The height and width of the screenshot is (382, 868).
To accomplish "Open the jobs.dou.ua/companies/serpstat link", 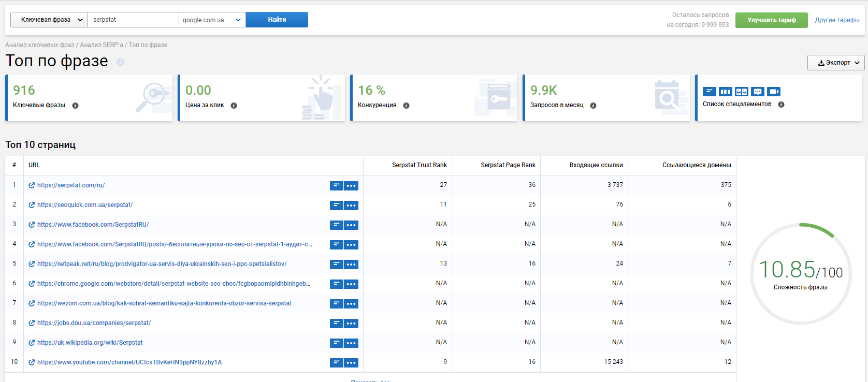I will [x=94, y=323].
